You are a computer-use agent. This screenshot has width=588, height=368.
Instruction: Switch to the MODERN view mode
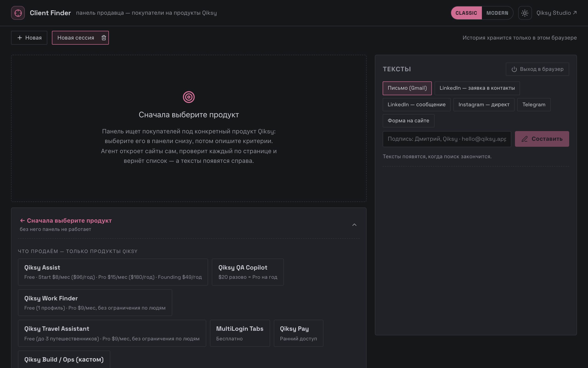coord(497,13)
